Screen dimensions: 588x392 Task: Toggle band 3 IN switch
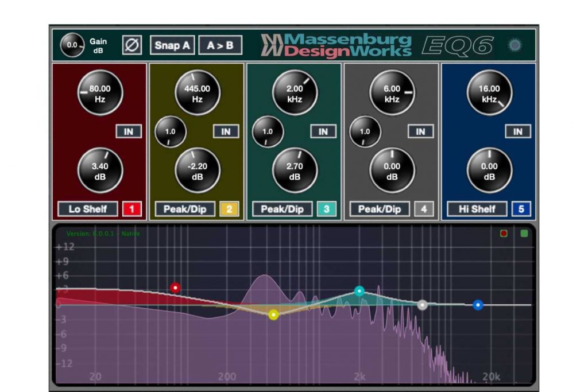coord(323,131)
